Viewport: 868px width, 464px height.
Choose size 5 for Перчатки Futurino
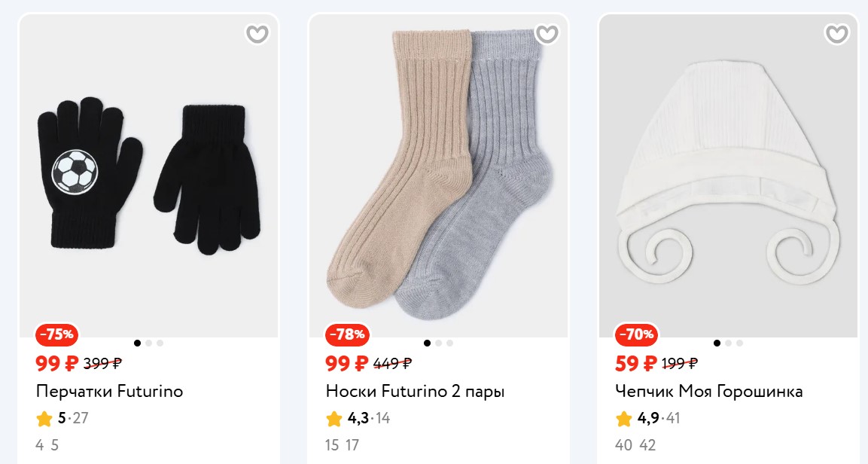pyautogui.click(x=54, y=445)
